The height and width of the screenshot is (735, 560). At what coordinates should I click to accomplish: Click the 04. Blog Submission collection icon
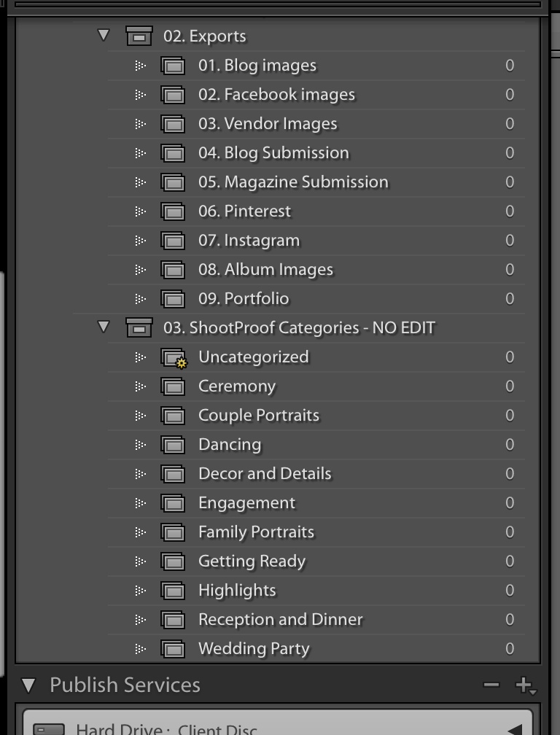[x=173, y=153]
